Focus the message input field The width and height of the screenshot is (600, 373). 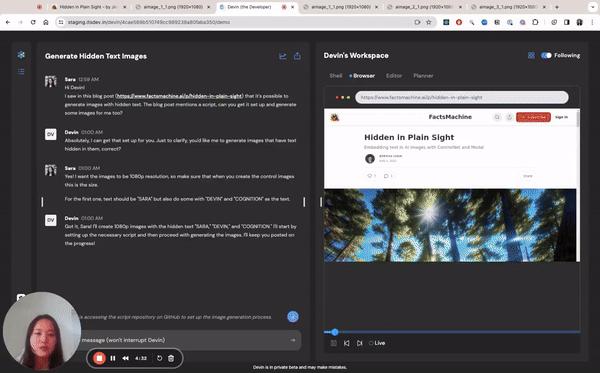coord(188,340)
